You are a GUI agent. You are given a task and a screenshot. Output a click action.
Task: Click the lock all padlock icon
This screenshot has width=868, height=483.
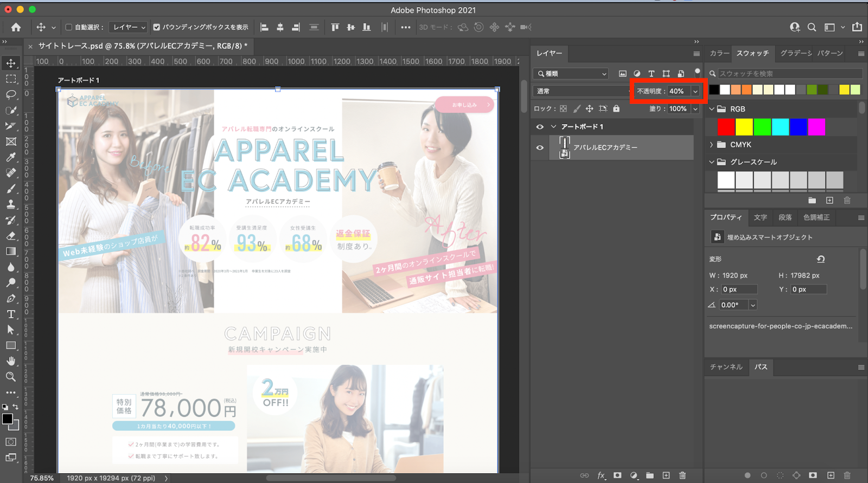tap(616, 108)
